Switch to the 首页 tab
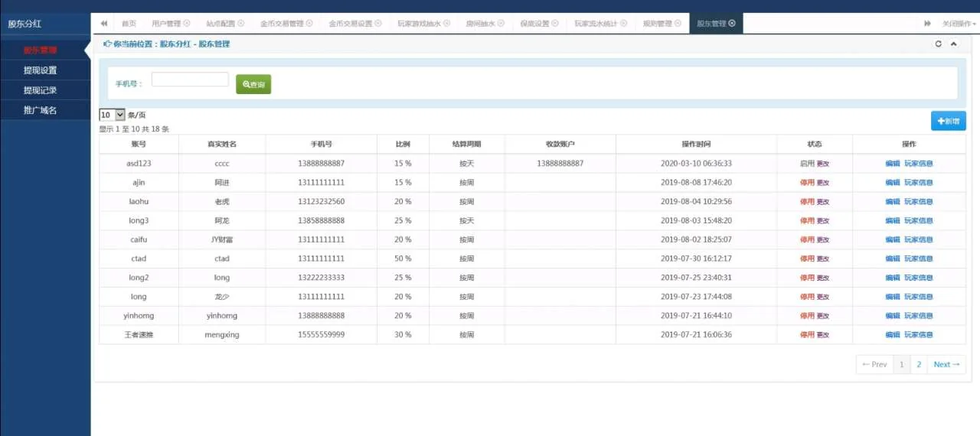The image size is (980, 436). (x=129, y=24)
